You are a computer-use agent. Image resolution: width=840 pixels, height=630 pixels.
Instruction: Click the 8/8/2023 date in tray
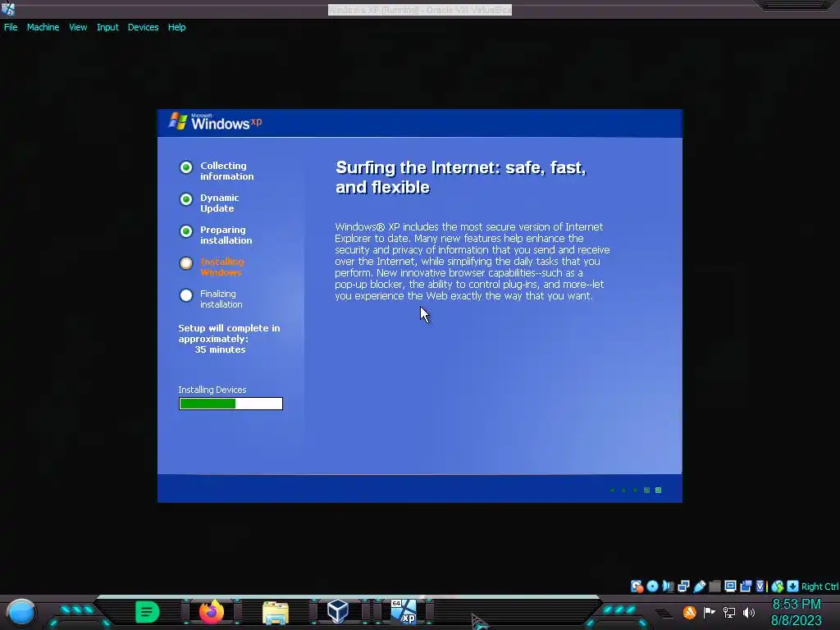[796, 621]
